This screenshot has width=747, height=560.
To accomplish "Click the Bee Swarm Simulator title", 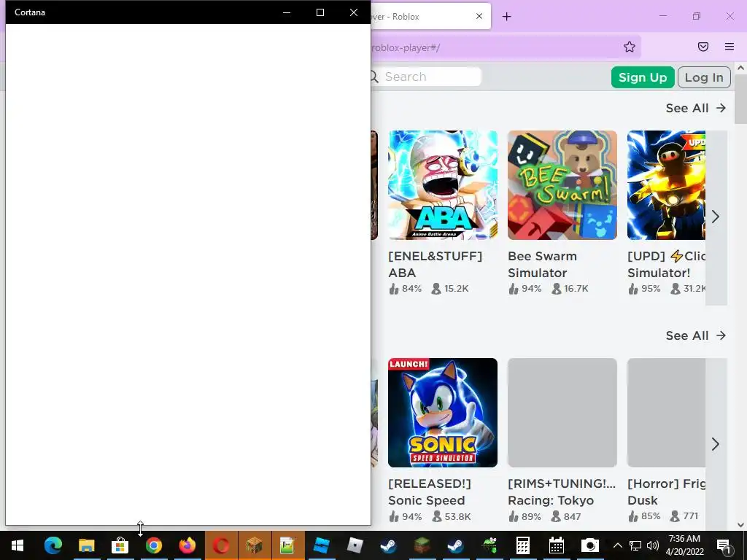I will [542, 264].
